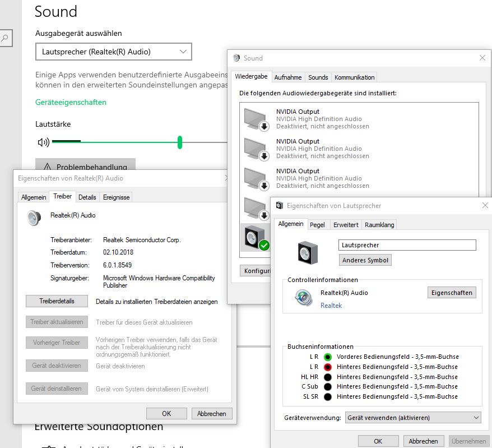Click OK in Lautsprecher properties dialog
The width and height of the screenshot is (492, 448).
[x=378, y=441]
